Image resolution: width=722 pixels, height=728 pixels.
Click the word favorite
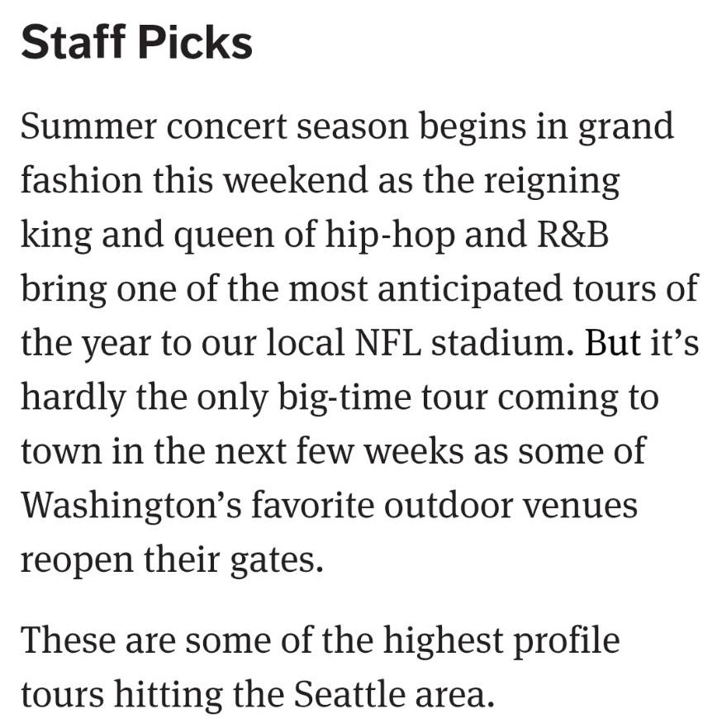pos(313,506)
